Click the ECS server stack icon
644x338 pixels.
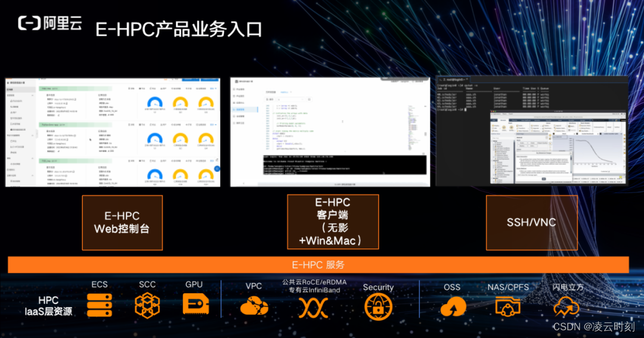(x=100, y=305)
